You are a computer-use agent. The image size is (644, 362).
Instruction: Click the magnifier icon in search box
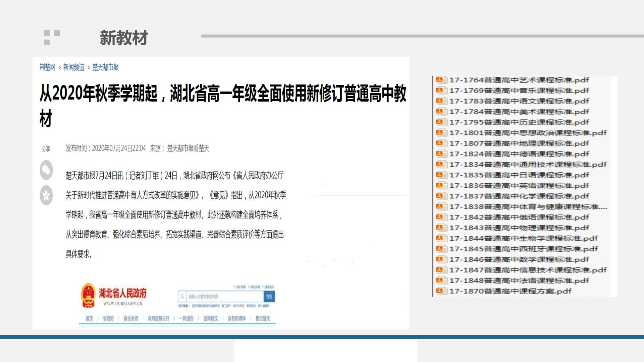click(x=182, y=296)
